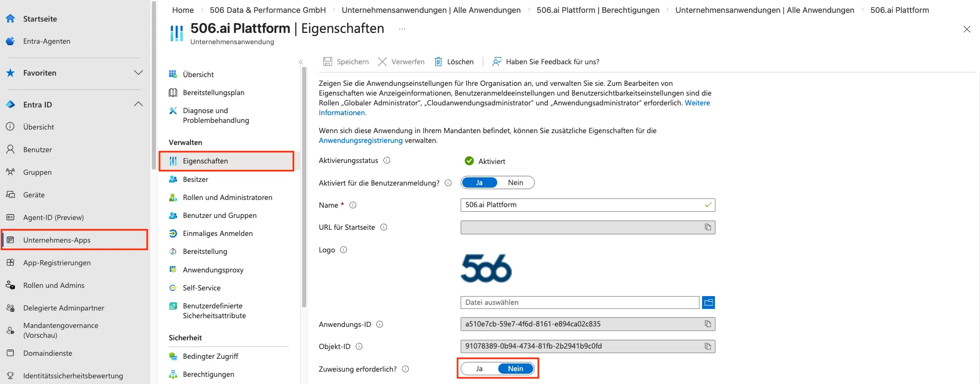This screenshot has height=384, width=980.
Task: Open Agent-ID (Preview) in sidebar
Action: (54, 217)
